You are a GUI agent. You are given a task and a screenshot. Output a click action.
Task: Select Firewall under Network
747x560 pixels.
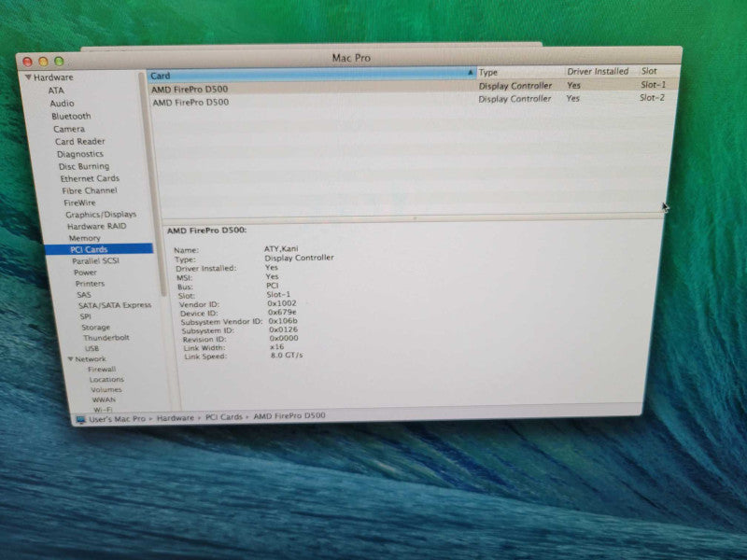[x=102, y=369]
